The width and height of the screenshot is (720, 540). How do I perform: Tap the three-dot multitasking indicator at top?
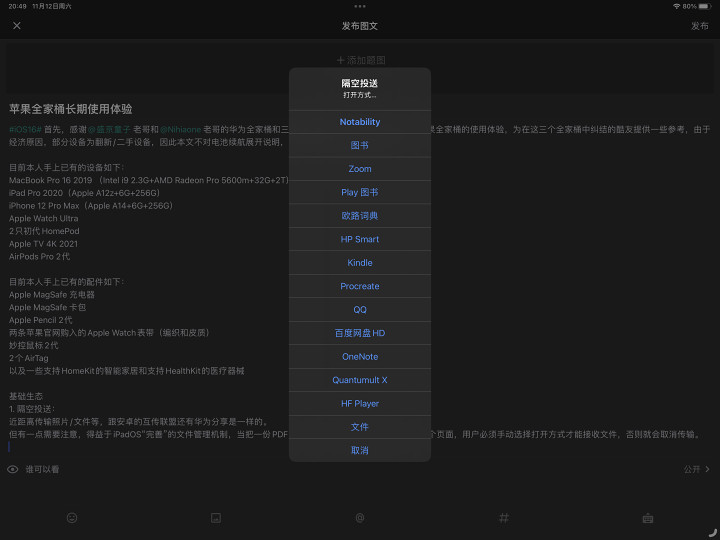(360, 6)
